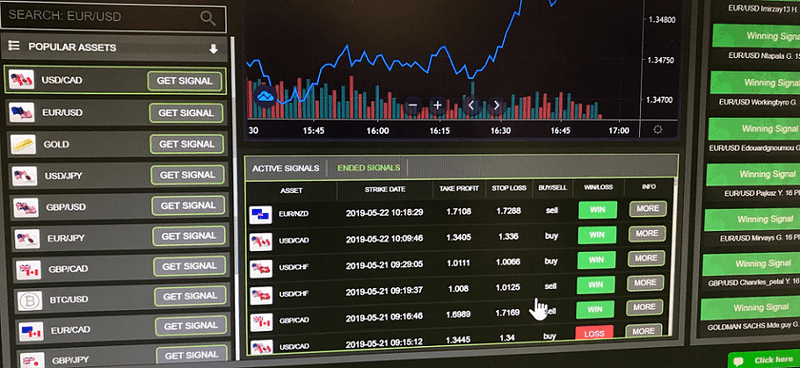Zoom in the chart with plus icon
Viewport: 800px width, 368px height.
[x=438, y=106]
